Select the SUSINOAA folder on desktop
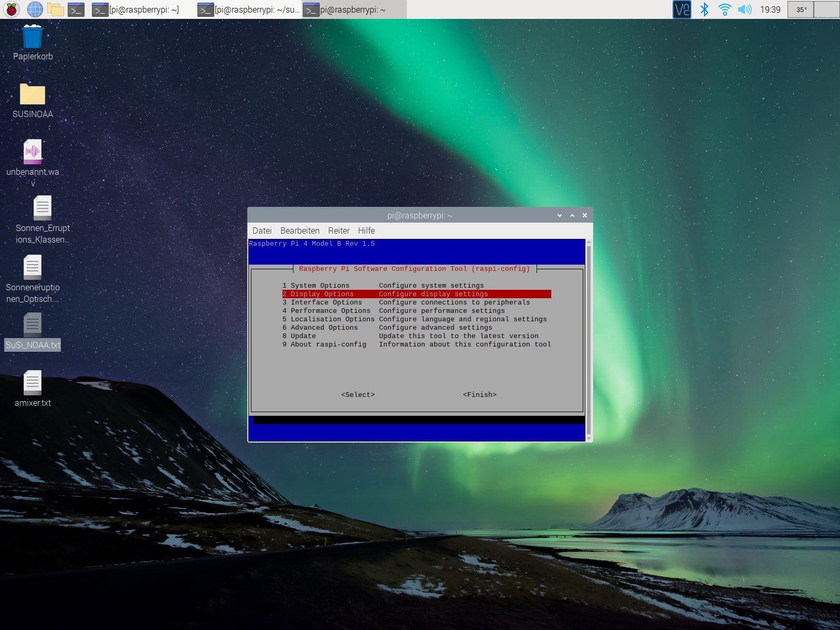This screenshot has width=840, height=630. point(33,101)
